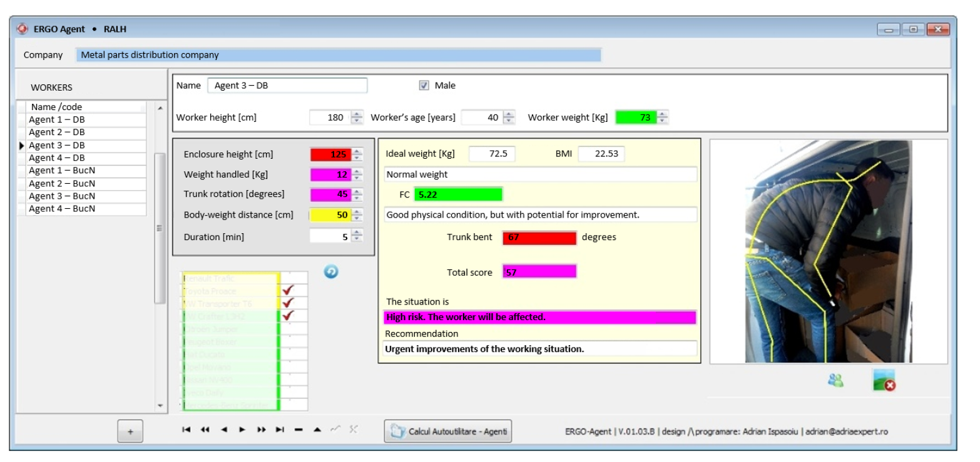Click the Calcul Autoutilitare - Agenti button
980x462 pixels.
point(448,431)
